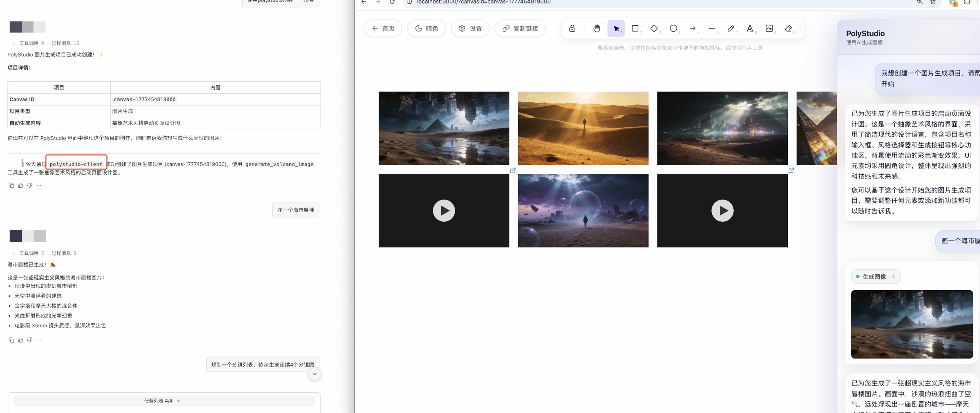Click the PolyStudio panel title
This screenshot has width=980, height=413.
click(x=865, y=33)
